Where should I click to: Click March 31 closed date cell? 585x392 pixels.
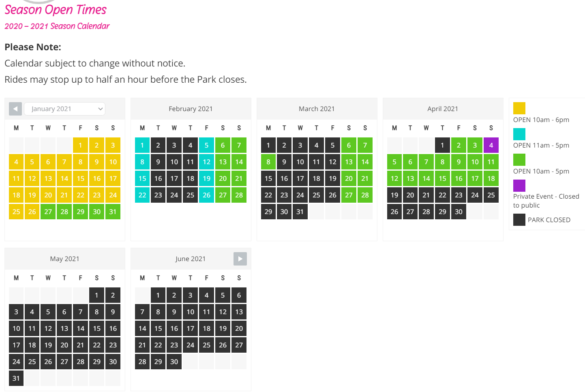[x=300, y=212]
